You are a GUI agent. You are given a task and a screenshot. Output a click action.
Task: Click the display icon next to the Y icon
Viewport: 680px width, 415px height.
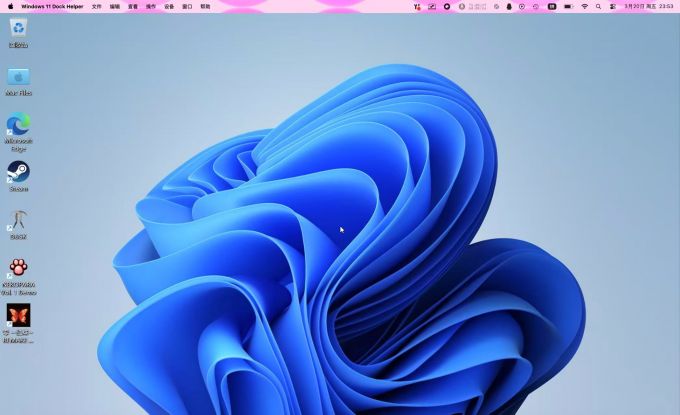(x=432, y=7)
